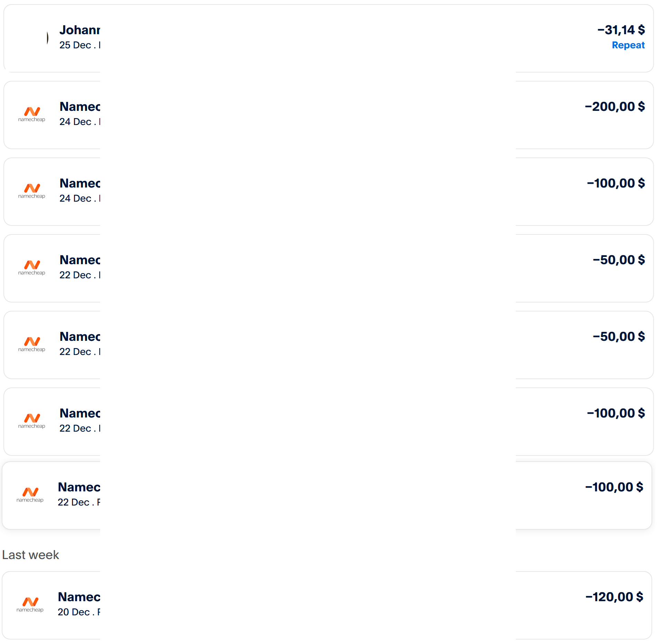Screen dimensions: 657x644
Task: Select the −200,00 $ amount
Action: click(x=615, y=107)
